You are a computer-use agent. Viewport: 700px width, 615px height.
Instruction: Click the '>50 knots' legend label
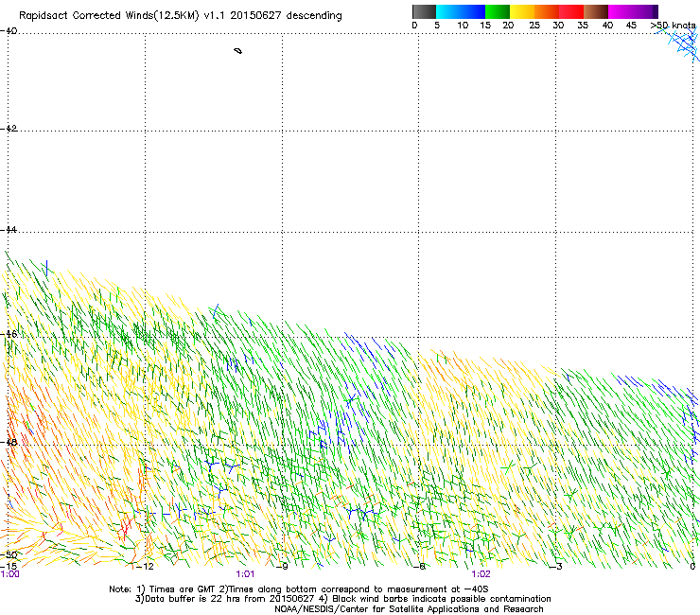coord(673,26)
